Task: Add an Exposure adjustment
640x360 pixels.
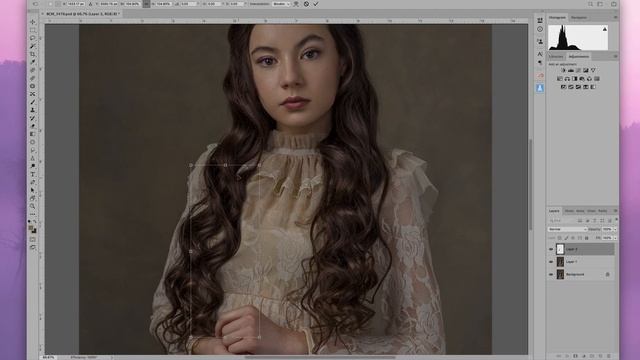Action: pyautogui.click(x=586, y=70)
